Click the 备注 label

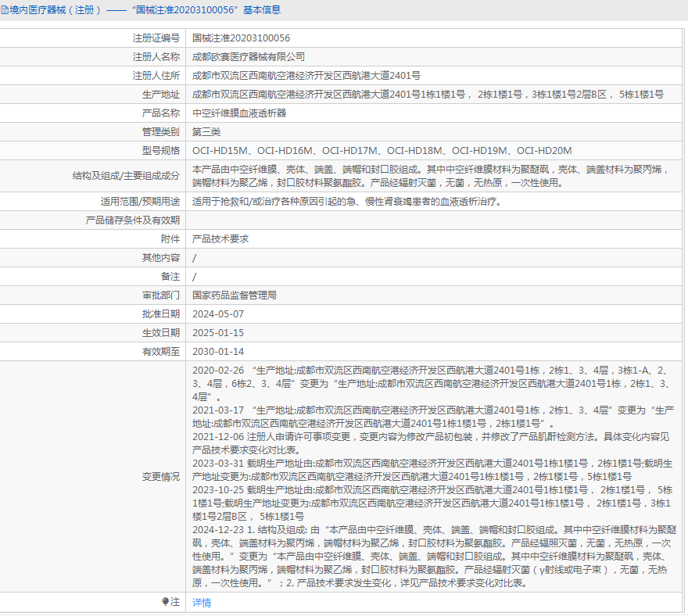click(x=170, y=277)
